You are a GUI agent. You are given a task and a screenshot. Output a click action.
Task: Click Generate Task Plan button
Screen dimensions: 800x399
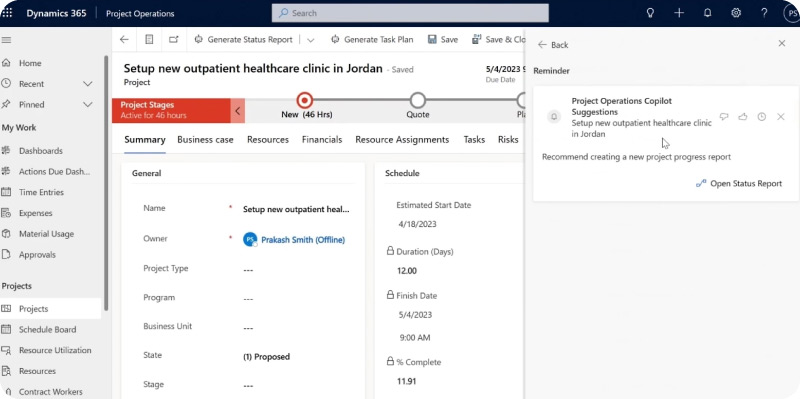(x=372, y=39)
